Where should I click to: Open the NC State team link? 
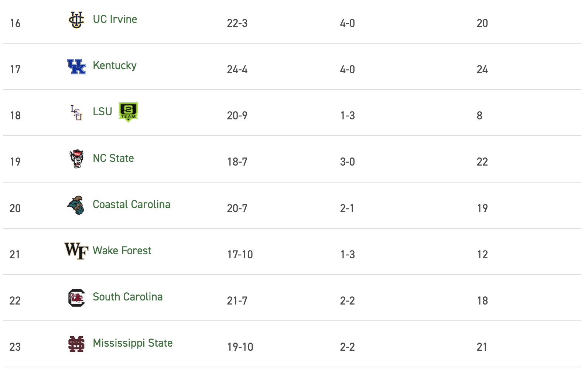tap(113, 158)
